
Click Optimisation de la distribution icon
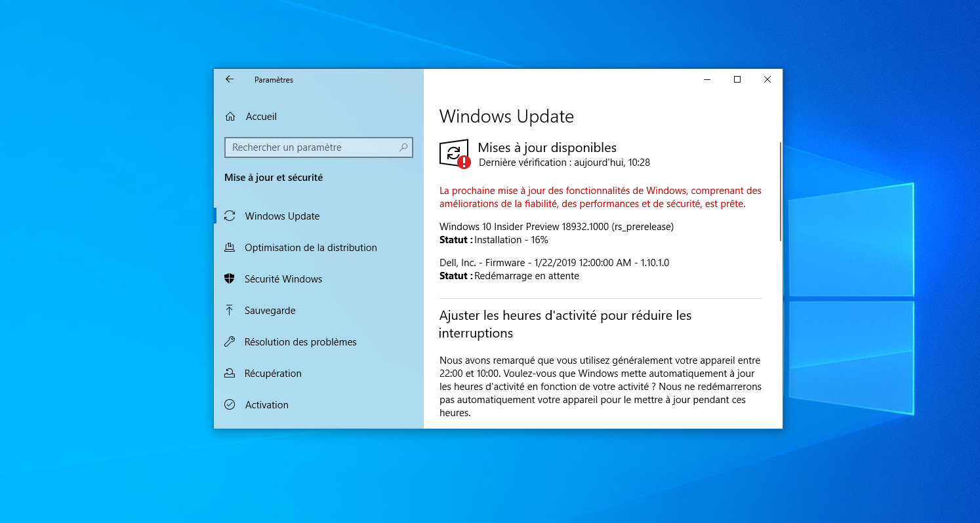click(x=230, y=247)
